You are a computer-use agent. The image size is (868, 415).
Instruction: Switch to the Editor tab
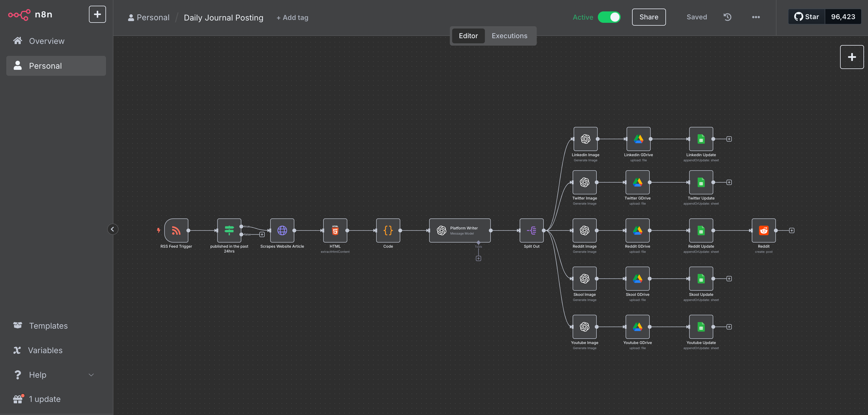(x=468, y=36)
